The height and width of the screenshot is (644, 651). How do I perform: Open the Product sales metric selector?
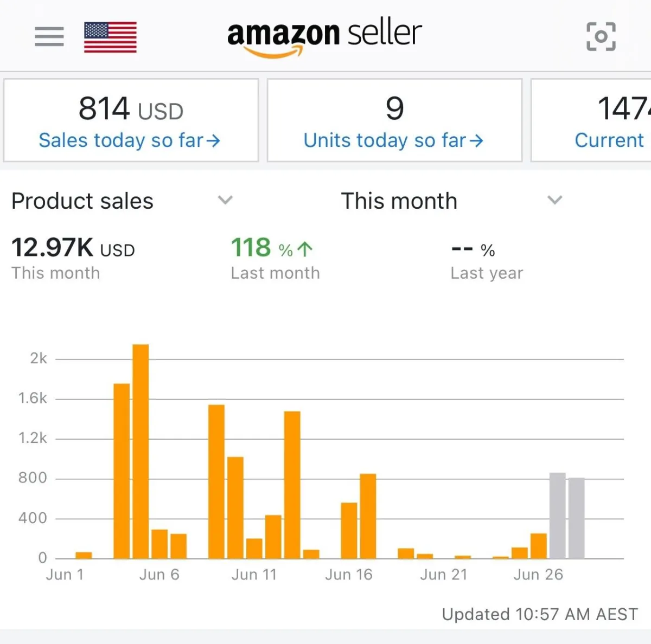click(x=82, y=201)
